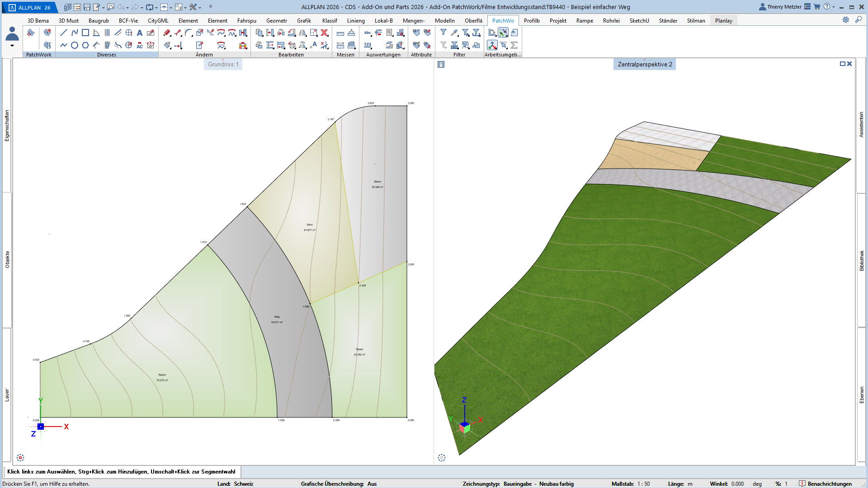Open the undo history dropdown arrow

point(127,8)
